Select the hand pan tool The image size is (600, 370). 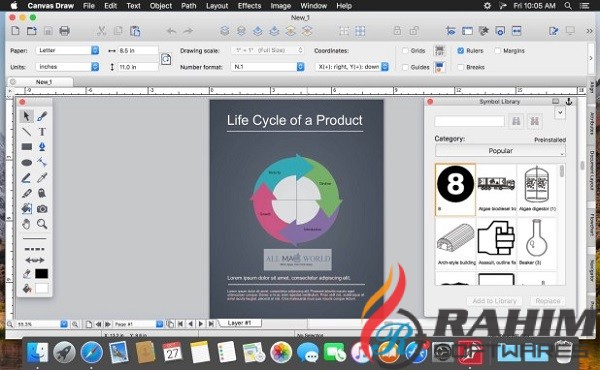pyautogui.click(x=26, y=224)
